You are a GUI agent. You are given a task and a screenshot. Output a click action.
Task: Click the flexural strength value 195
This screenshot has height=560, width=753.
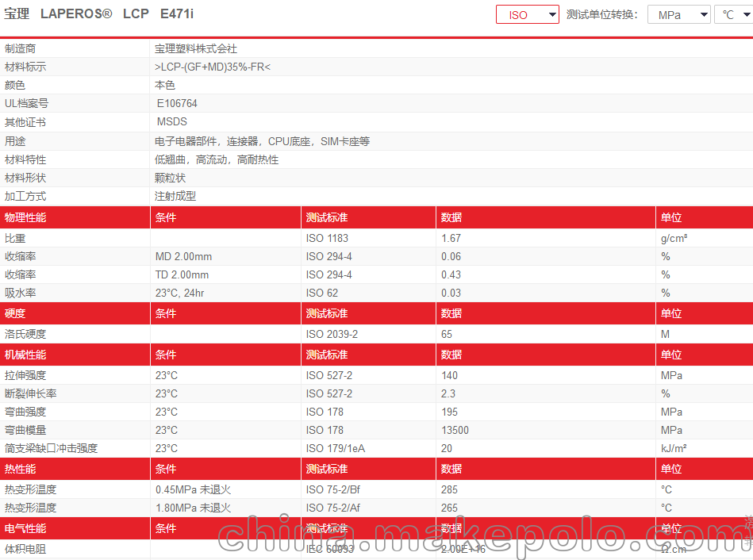[x=449, y=412]
